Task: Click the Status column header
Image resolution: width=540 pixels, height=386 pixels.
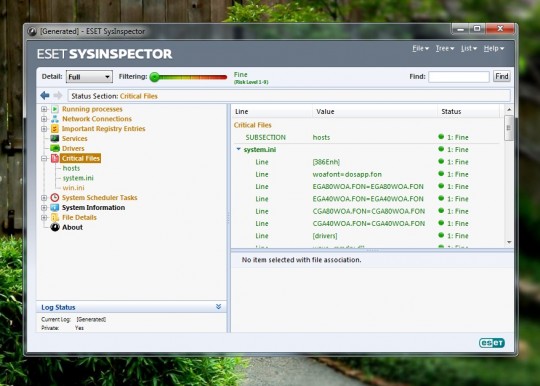Action: [468, 112]
